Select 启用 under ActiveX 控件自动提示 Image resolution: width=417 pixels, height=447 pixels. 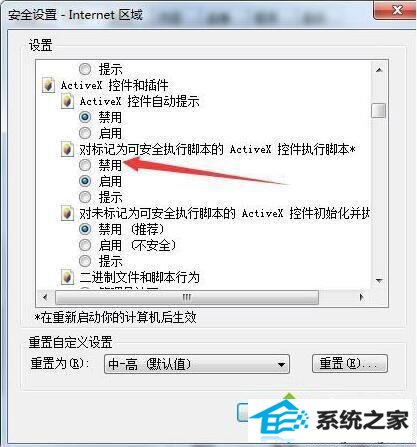pyautogui.click(x=85, y=133)
